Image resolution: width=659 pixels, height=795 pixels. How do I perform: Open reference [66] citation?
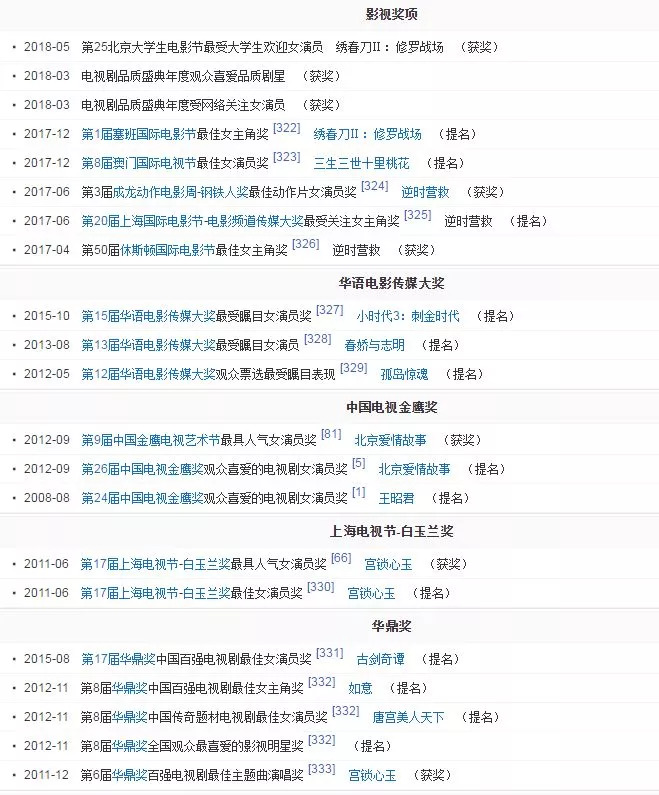341,558
